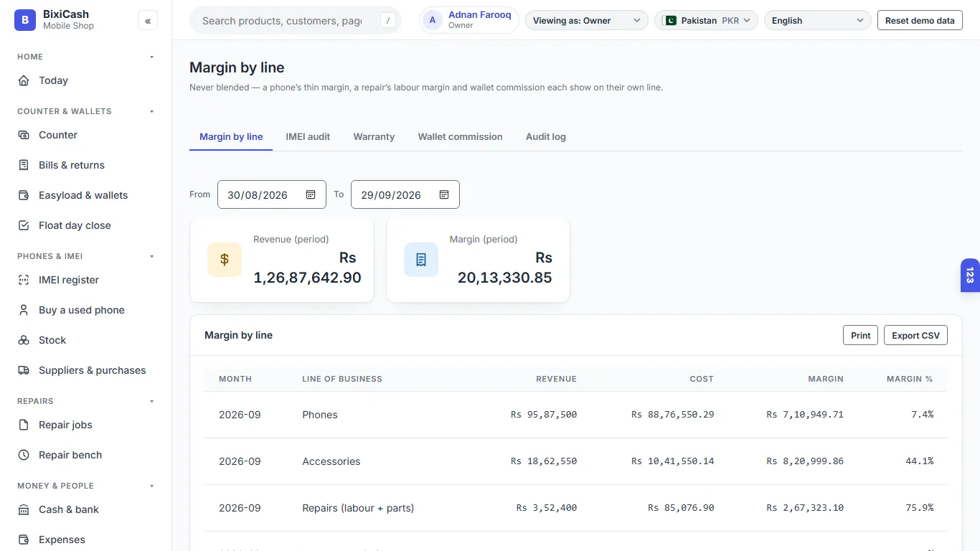Open the Viewing as: Owner dropdown
The height and width of the screenshot is (551, 980).
point(587,21)
